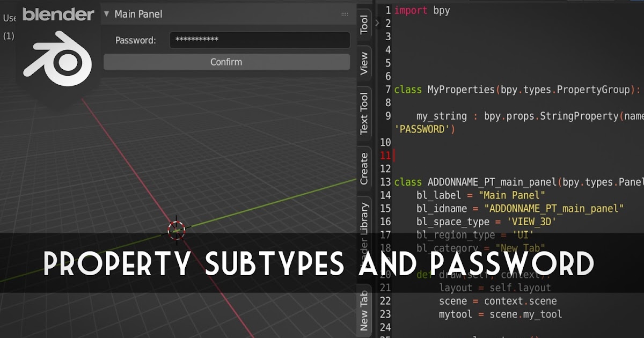Click the Main Panel drag handle dots
The image size is (644, 338).
[344, 14]
